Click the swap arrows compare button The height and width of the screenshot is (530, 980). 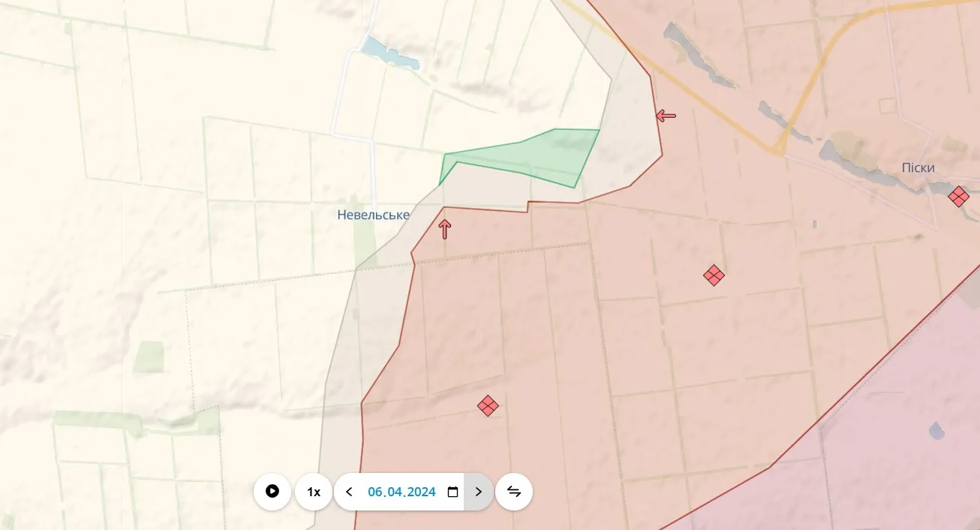(x=514, y=492)
